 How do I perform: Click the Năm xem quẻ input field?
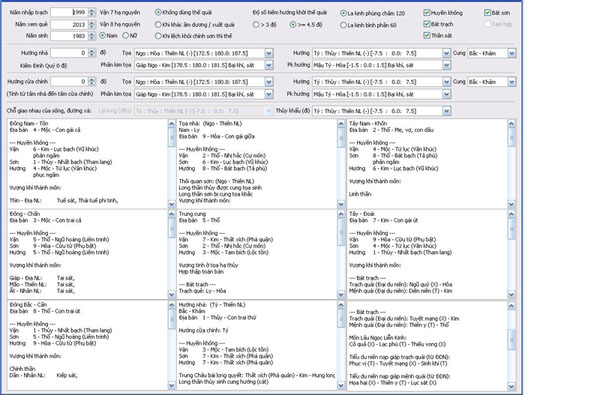69,24
